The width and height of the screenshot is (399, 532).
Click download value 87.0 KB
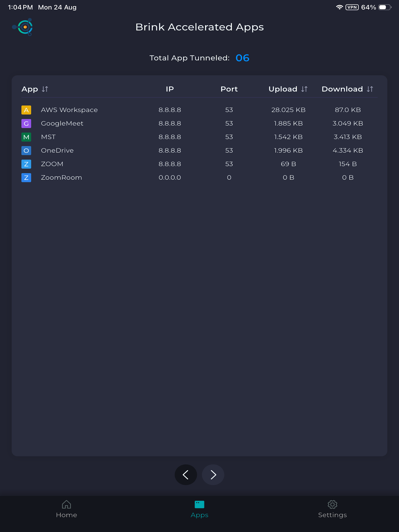pos(348,110)
